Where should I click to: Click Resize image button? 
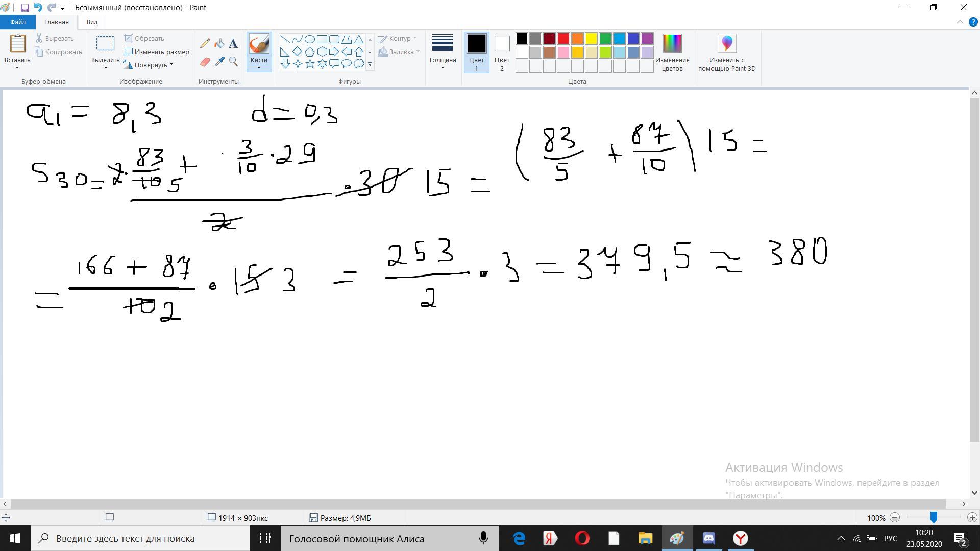click(157, 52)
